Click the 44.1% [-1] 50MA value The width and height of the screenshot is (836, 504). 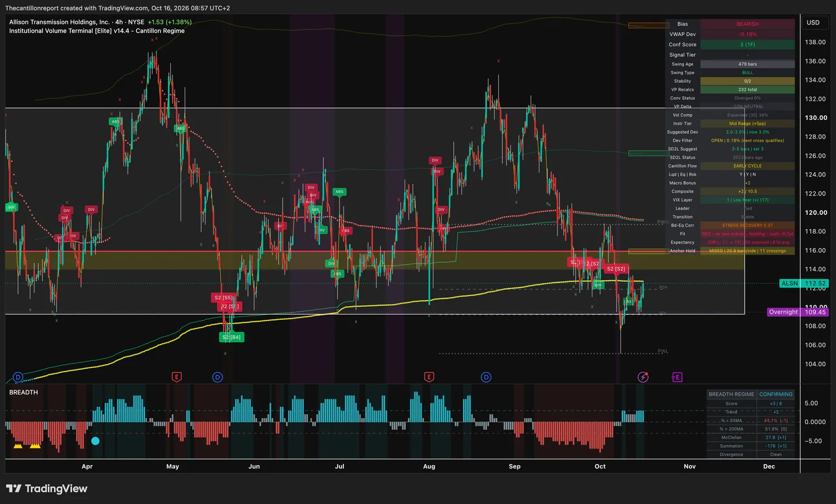pyautogui.click(x=776, y=420)
